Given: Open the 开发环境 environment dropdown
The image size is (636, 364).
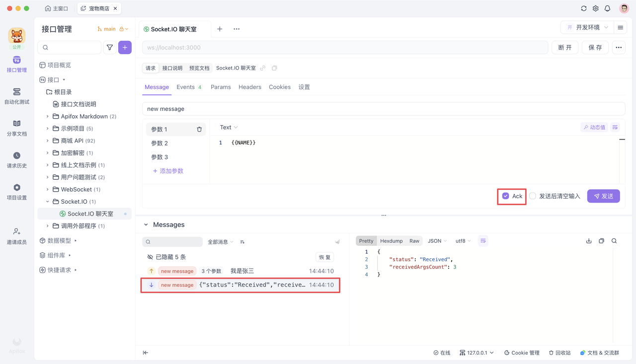Looking at the screenshot, I should 587,28.
